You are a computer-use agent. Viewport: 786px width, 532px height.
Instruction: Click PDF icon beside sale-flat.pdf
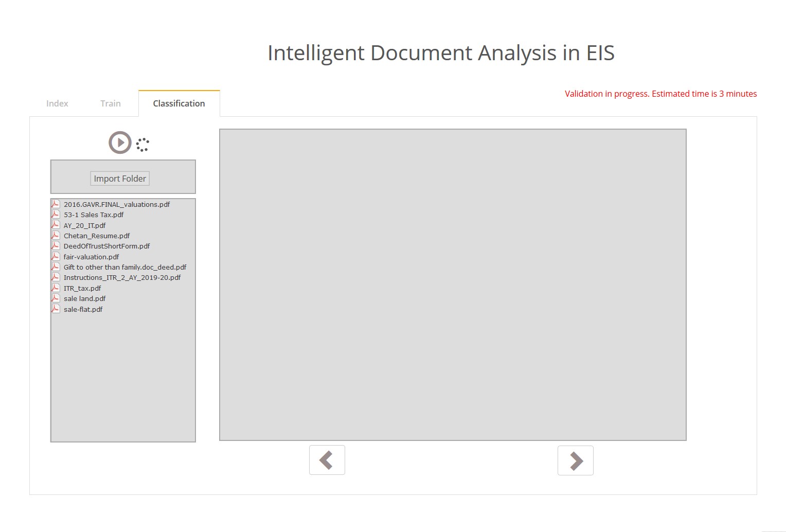56,309
